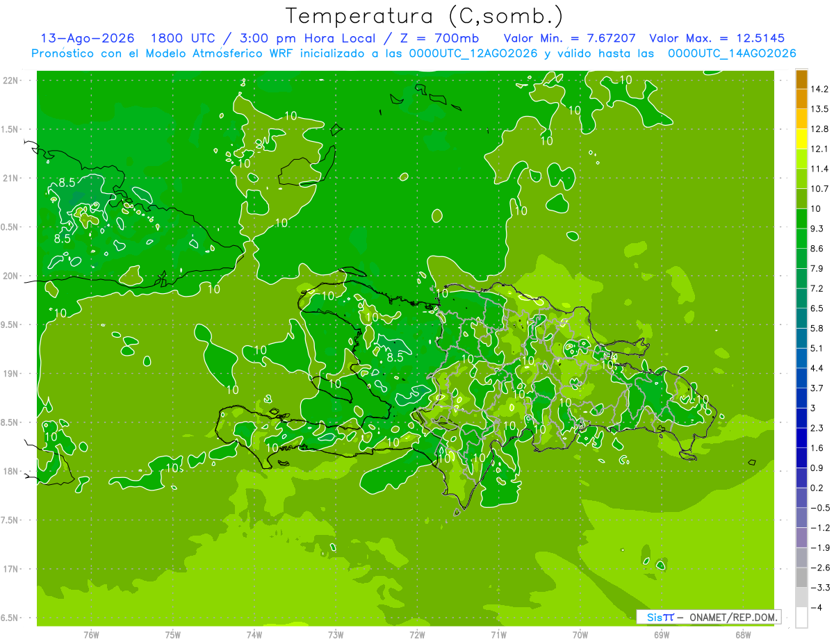
Task: Click the 74W longitude axis label
Action: 254,634
